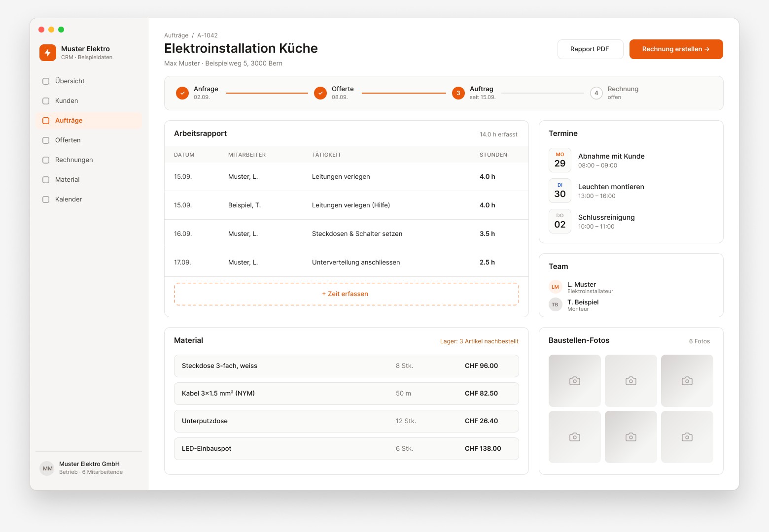
Task: Select the Steckdosen & Schalter setzen row
Action: tap(346, 234)
